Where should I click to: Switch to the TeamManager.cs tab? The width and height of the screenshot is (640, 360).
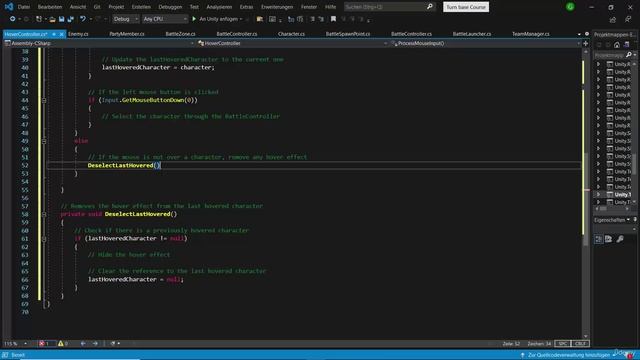pyautogui.click(x=531, y=34)
